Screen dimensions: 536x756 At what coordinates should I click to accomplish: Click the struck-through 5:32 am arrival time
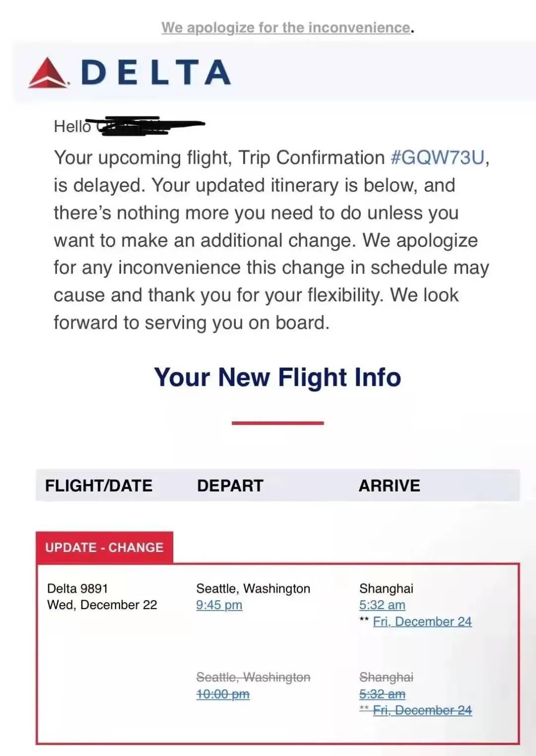coord(382,693)
